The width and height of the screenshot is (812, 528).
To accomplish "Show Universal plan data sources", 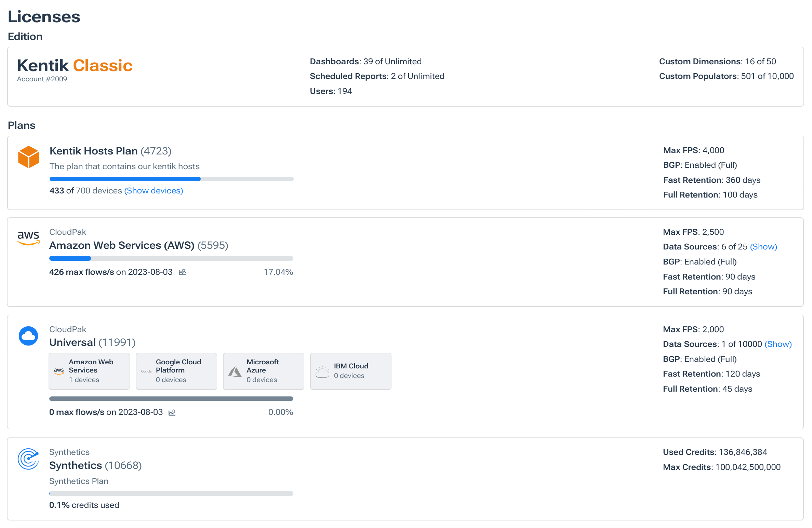I will pyautogui.click(x=778, y=344).
